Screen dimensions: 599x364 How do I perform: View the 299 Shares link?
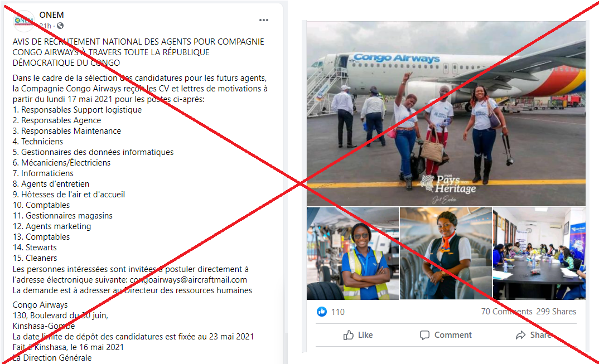click(x=556, y=312)
